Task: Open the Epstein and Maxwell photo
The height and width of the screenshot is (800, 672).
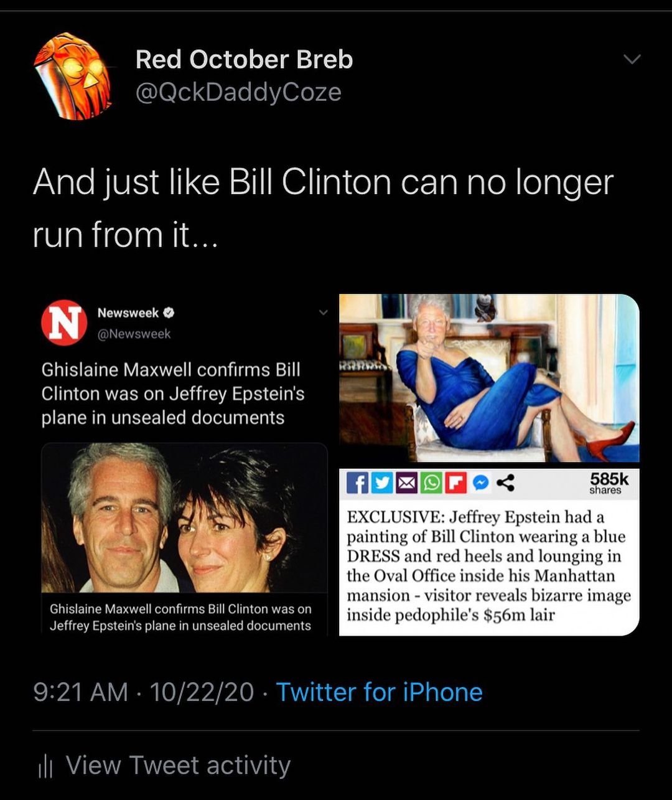Action: coord(184,518)
